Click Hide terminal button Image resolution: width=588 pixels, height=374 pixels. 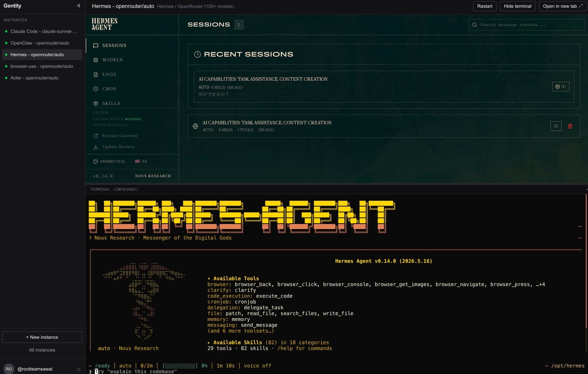pos(517,6)
